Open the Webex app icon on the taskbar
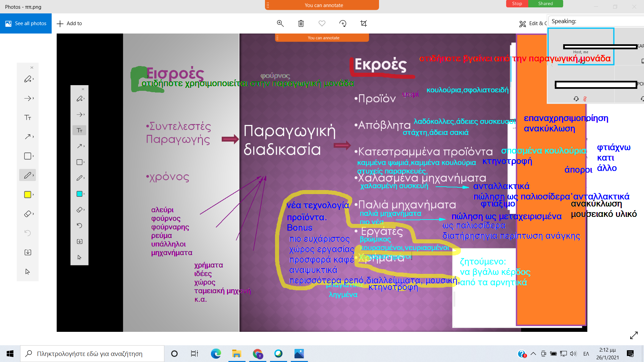644x362 pixels. pos(278,354)
